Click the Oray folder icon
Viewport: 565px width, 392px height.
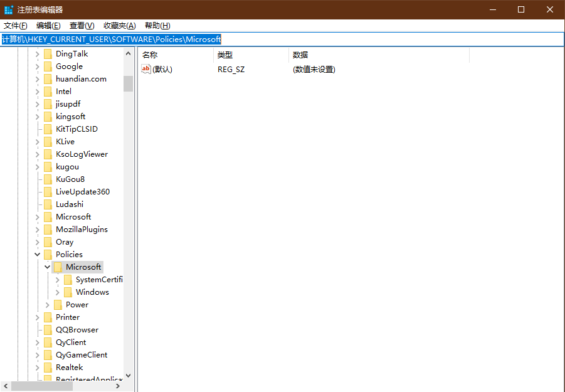48,242
